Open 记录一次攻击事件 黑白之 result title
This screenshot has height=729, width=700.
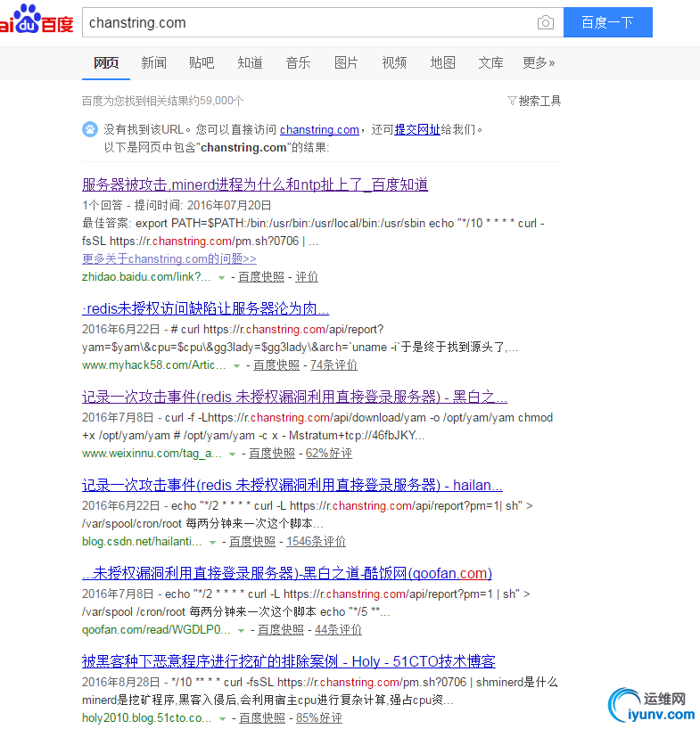(295, 397)
